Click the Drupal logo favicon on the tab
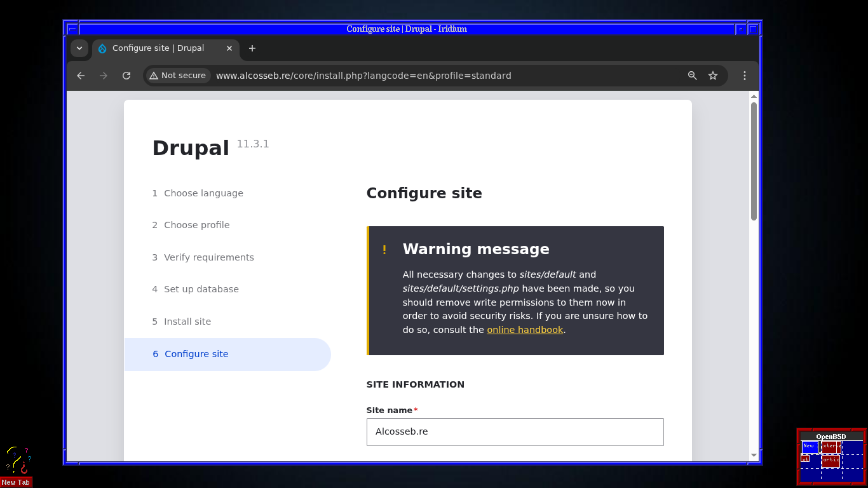The image size is (868, 488). [x=102, y=48]
